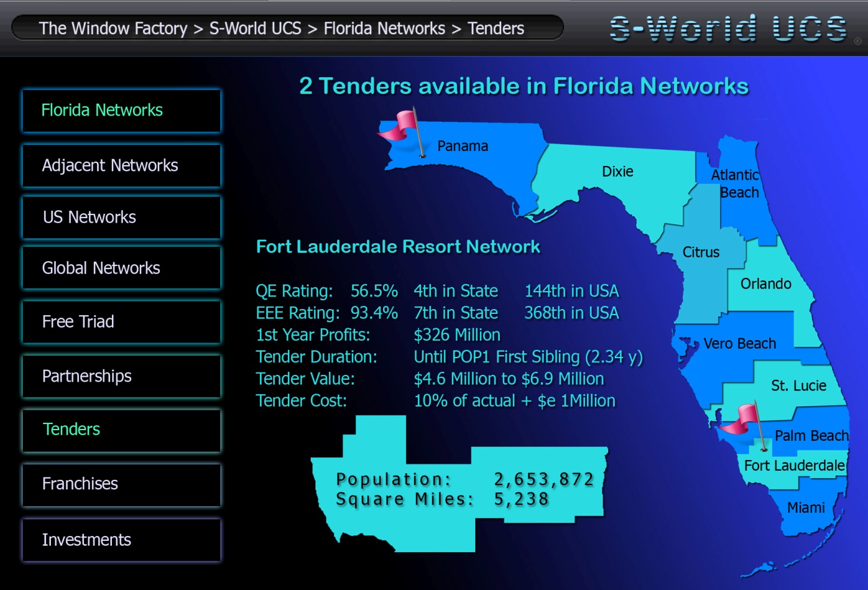Click '7th in State' ranking

[x=456, y=313]
